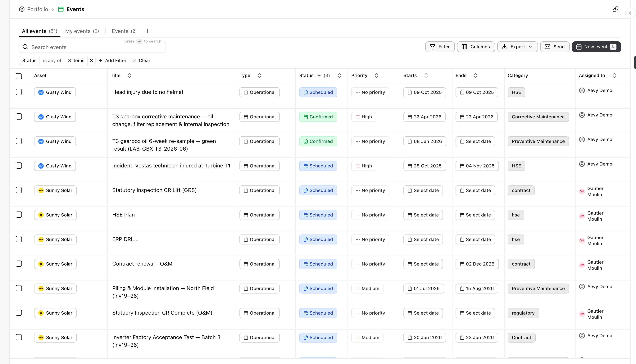636x364 pixels.
Task: Open Scheduled status dropdown for HSE Plan
Action: tap(318, 215)
